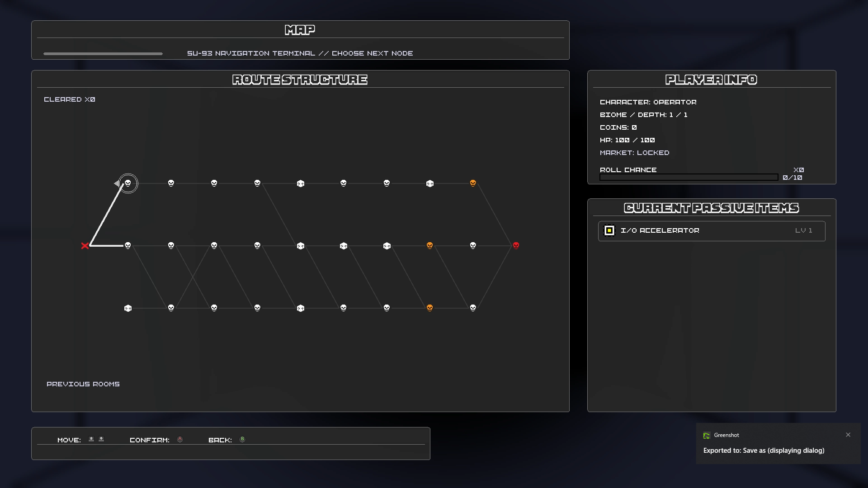868x488 pixels.
Task: Select the orange skull node in middle row
Action: [x=430, y=245]
